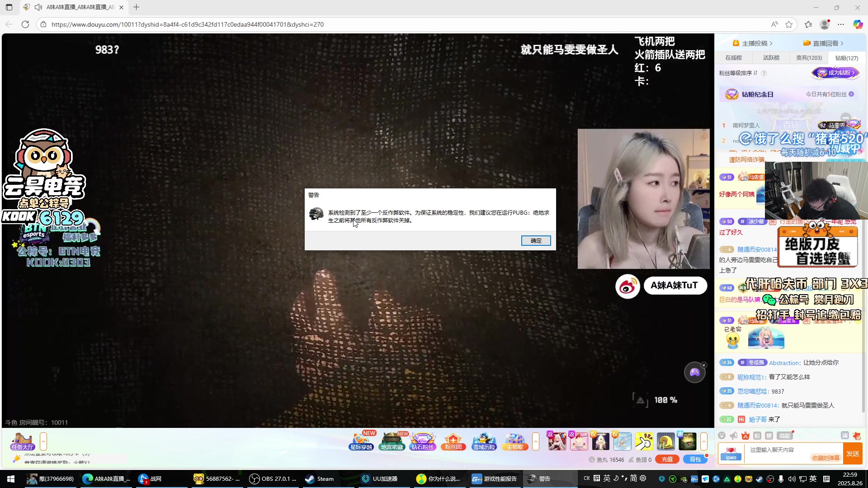Open Windows Start menu

coord(11,479)
